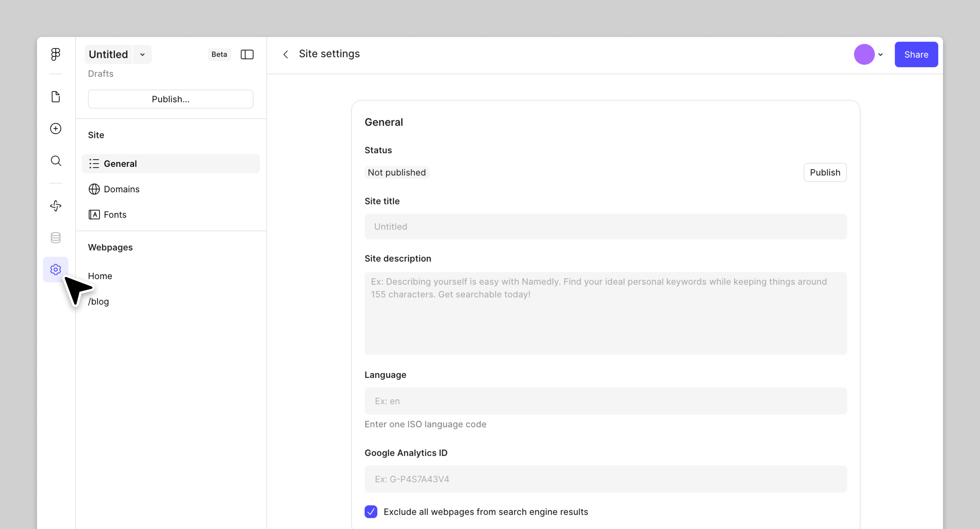Open the CMS database icon
The height and width of the screenshot is (529, 980).
[55, 238]
